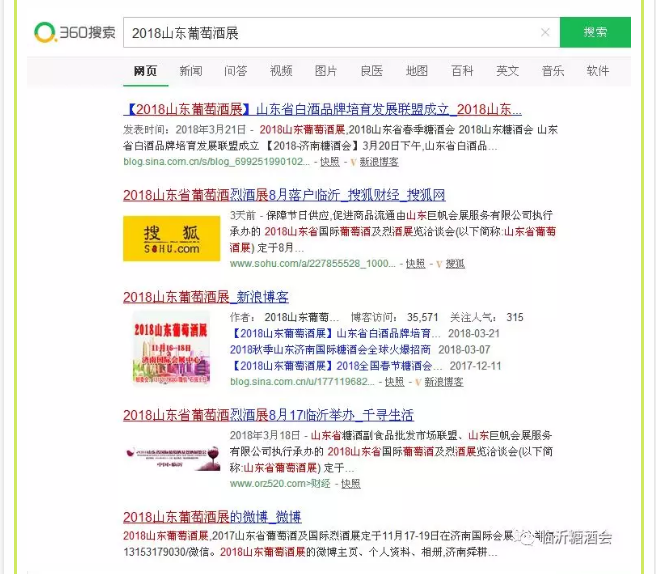Open the 2018山东葡萄酒展的微博 result

[212, 517]
